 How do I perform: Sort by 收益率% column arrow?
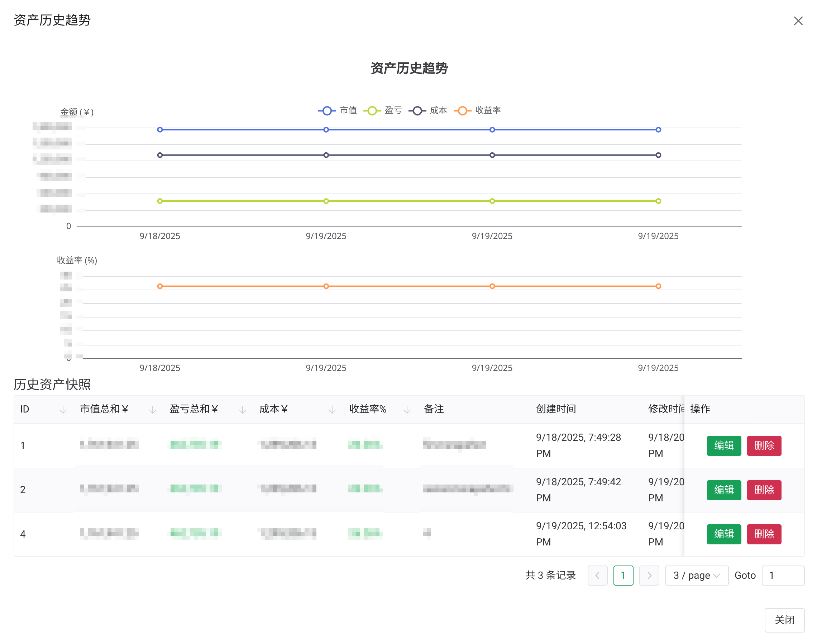pos(407,410)
